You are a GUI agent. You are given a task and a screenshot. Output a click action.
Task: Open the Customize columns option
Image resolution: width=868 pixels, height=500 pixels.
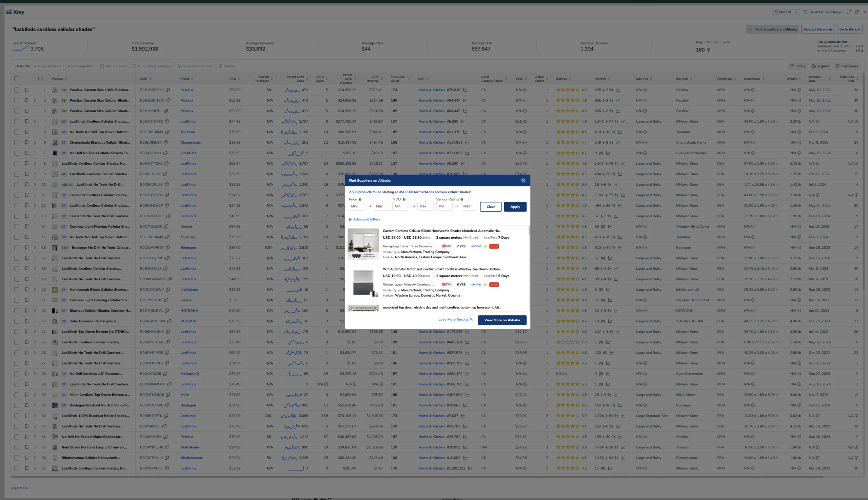pyautogui.click(x=847, y=66)
